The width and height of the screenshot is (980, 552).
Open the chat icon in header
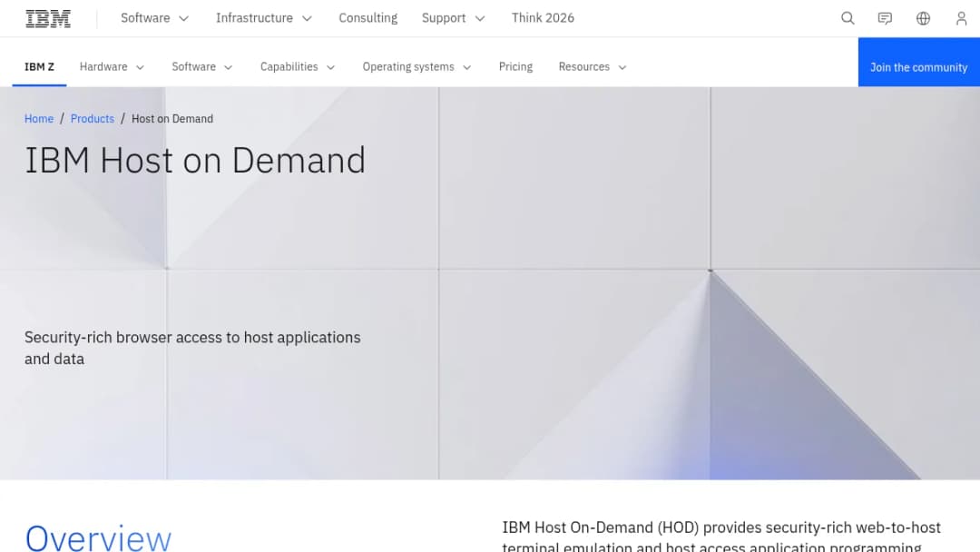point(885,18)
